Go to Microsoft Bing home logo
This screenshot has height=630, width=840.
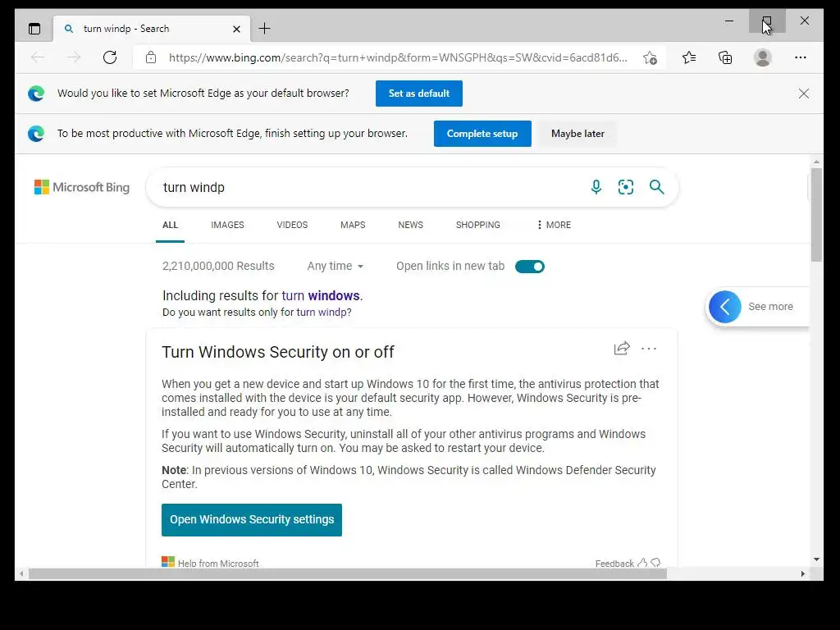(82, 187)
